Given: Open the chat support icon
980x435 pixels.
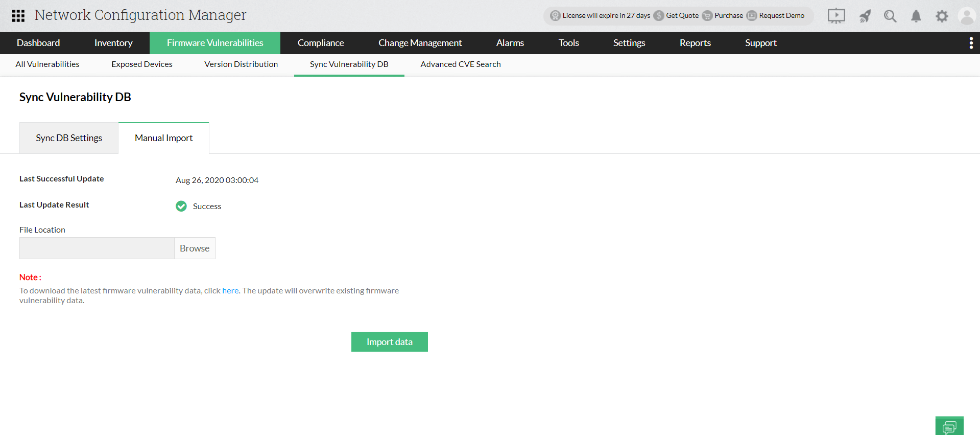Looking at the screenshot, I should click(x=949, y=426).
